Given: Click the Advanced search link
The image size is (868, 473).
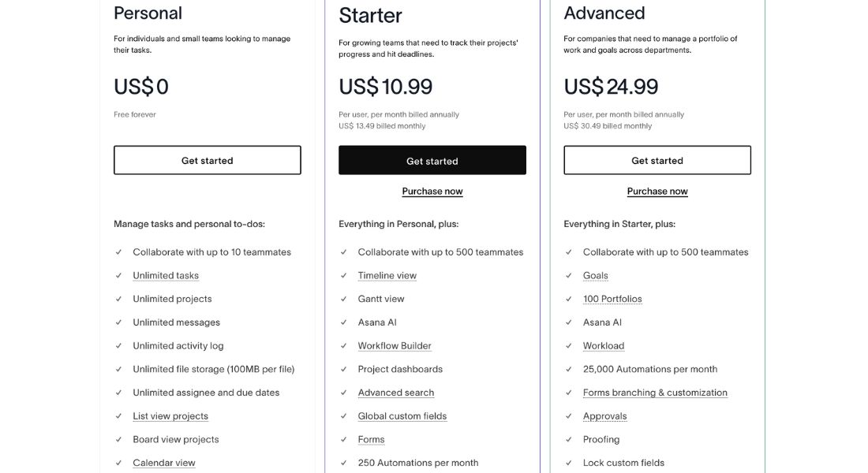Looking at the screenshot, I should tap(396, 393).
